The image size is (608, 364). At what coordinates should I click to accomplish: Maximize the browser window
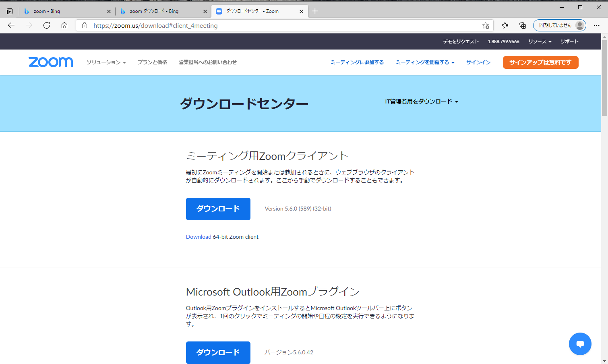(580, 7)
